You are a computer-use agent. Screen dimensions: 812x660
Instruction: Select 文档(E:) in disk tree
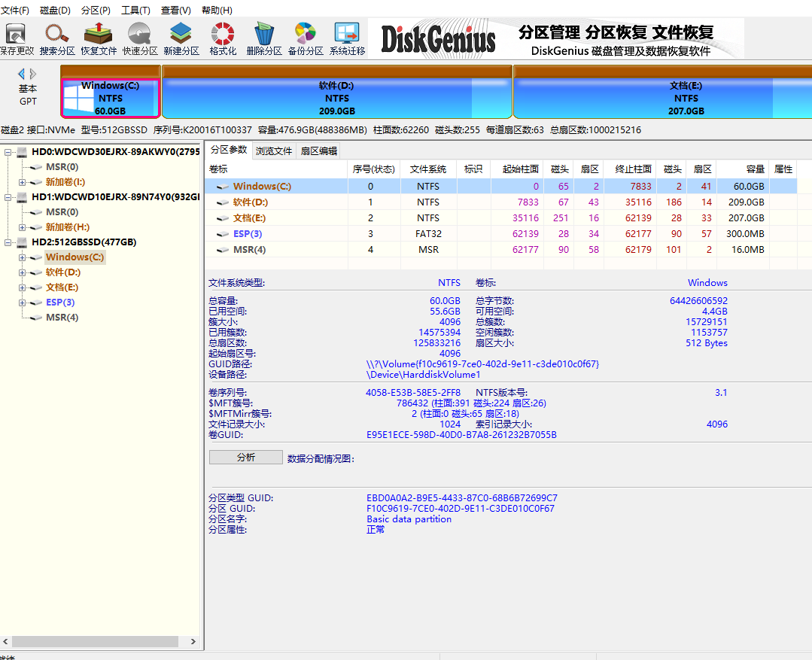[62, 287]
